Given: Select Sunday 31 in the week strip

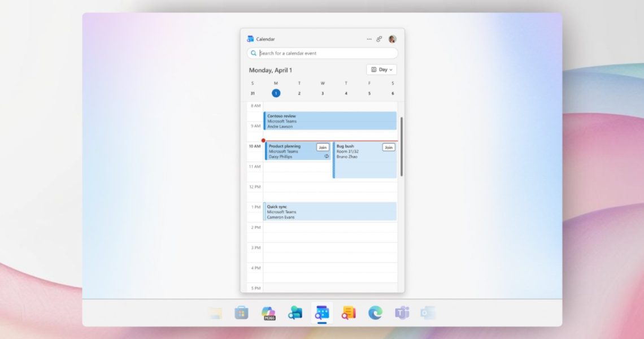Looking at the screenshot, I should (253, 93).
